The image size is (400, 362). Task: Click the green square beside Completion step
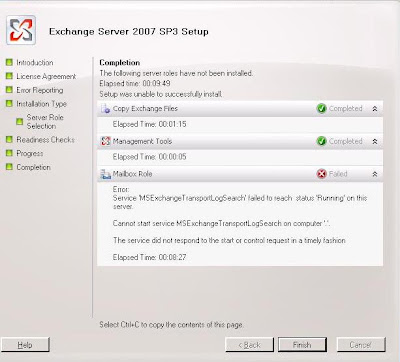click(9, 167)
